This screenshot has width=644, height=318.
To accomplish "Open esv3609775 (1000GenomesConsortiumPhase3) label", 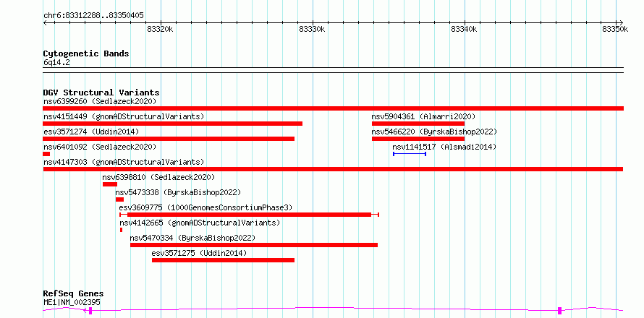I will tap(206, 207).
